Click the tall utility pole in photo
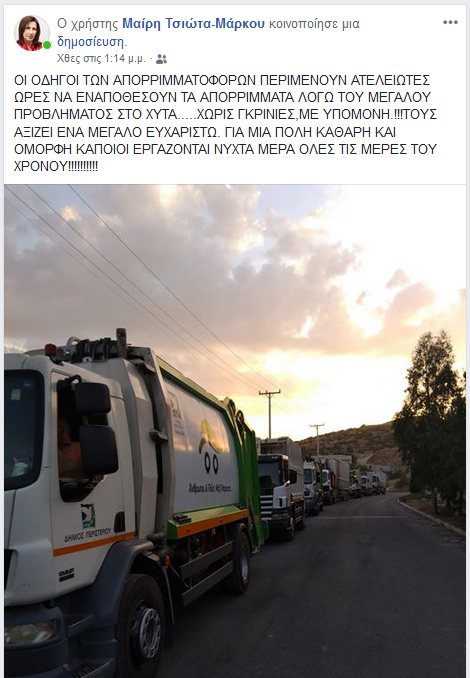The height and width of the screenshot is (678, 470). (269, 413)
